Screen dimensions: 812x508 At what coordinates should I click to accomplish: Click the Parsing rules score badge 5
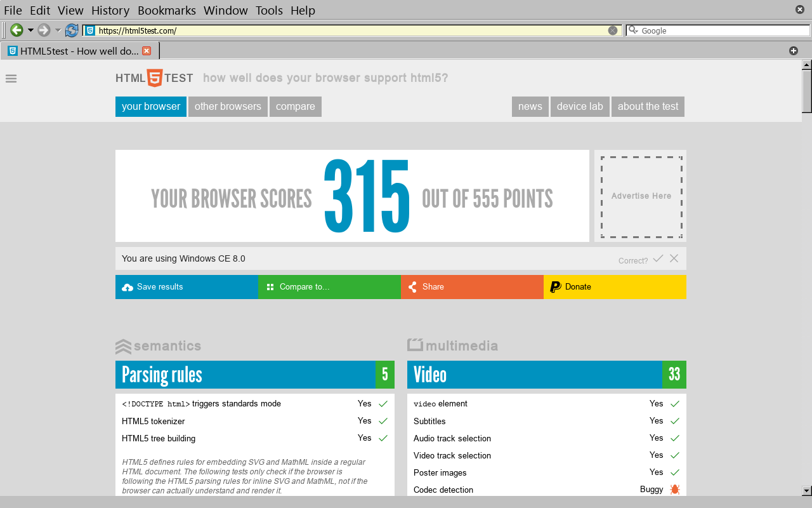coord(385,375)
